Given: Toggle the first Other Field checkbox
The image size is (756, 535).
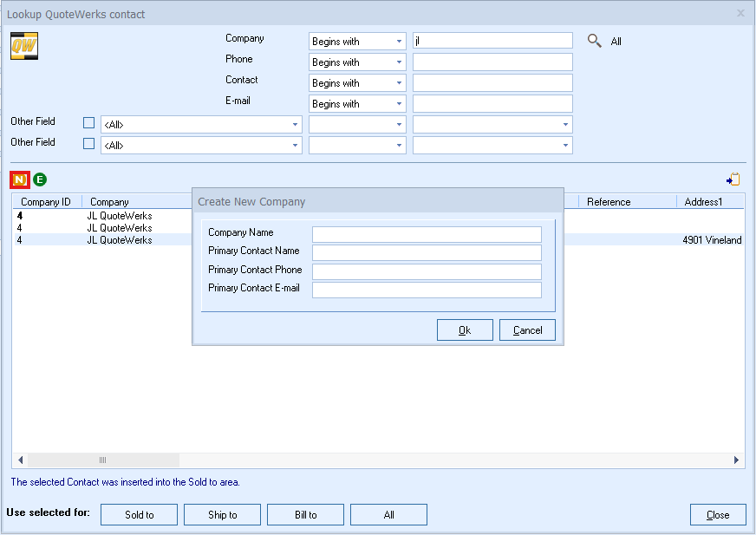Looking at the screenshot, I should 88,122.
